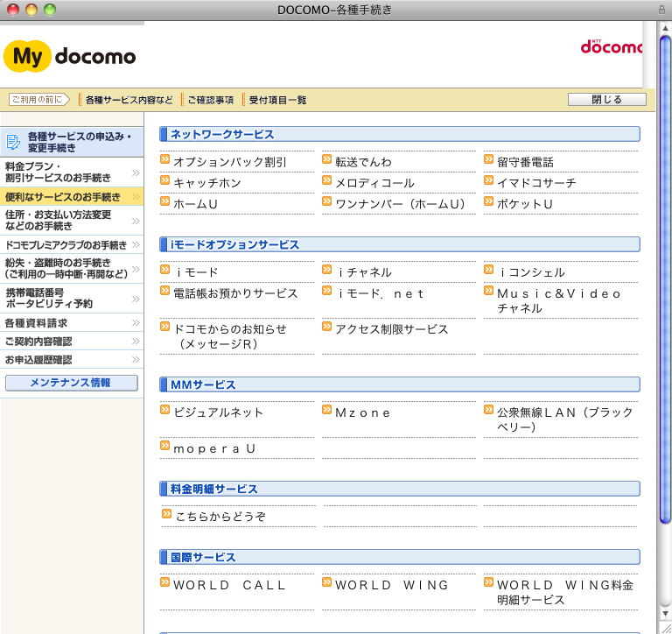Image resolution: width=672 pixels, height=634 pixels.
Task: Click the My docomo logo
Action: (69, 56)
